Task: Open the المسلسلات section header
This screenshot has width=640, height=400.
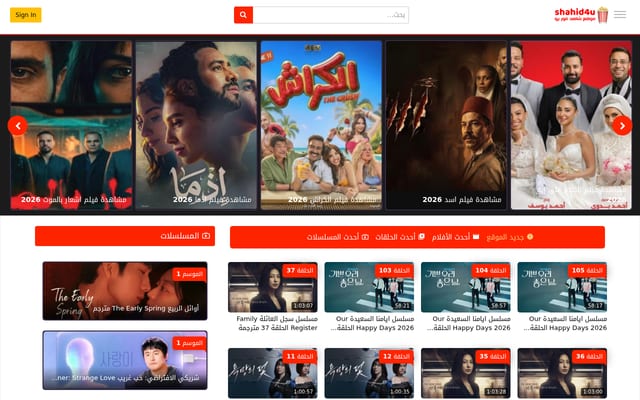Action: (x=125, y=236)
